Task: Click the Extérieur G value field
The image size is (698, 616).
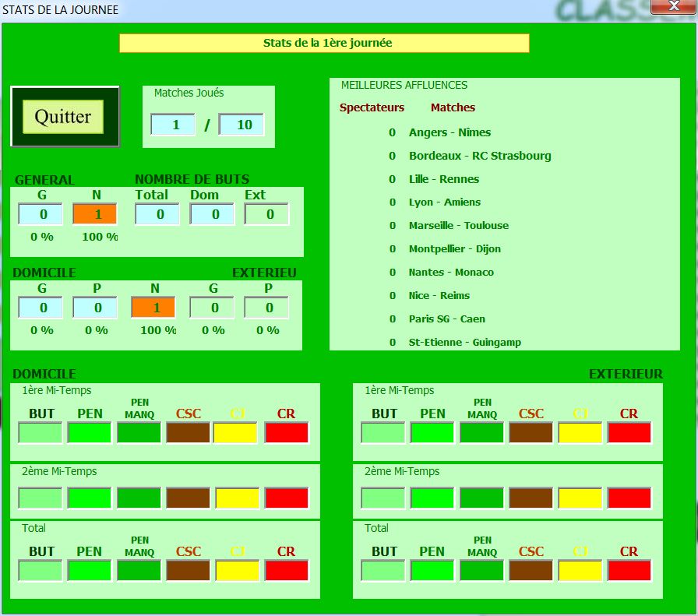Action: 212,308
